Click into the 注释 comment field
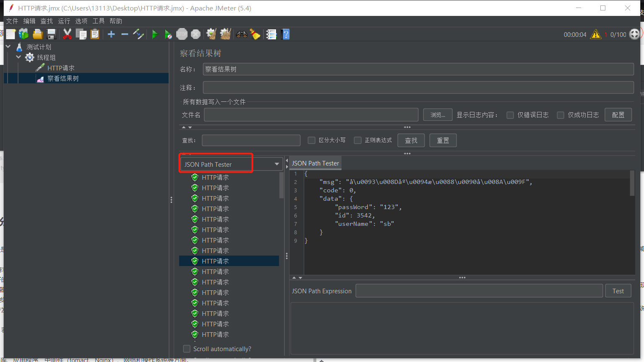This screenshot has width=644, height=362. click(x=418, y=88)
